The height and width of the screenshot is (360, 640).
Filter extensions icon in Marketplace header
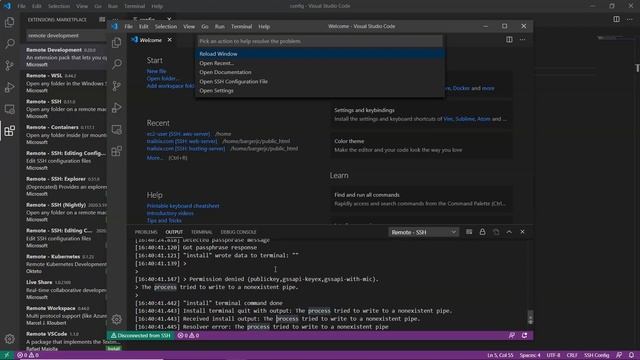pyautogui.click(x=102, y=19)
